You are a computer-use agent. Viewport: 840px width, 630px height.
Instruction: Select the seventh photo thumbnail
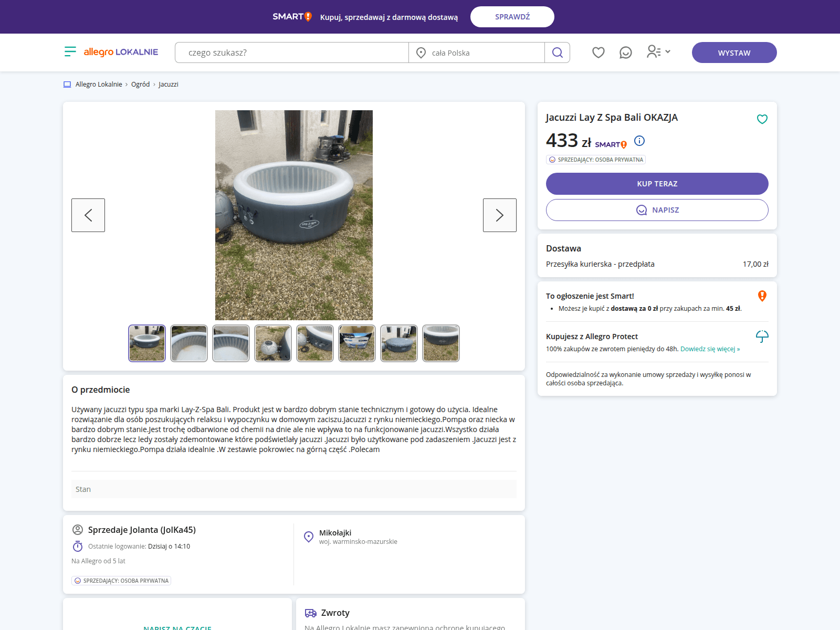point(399,343)
